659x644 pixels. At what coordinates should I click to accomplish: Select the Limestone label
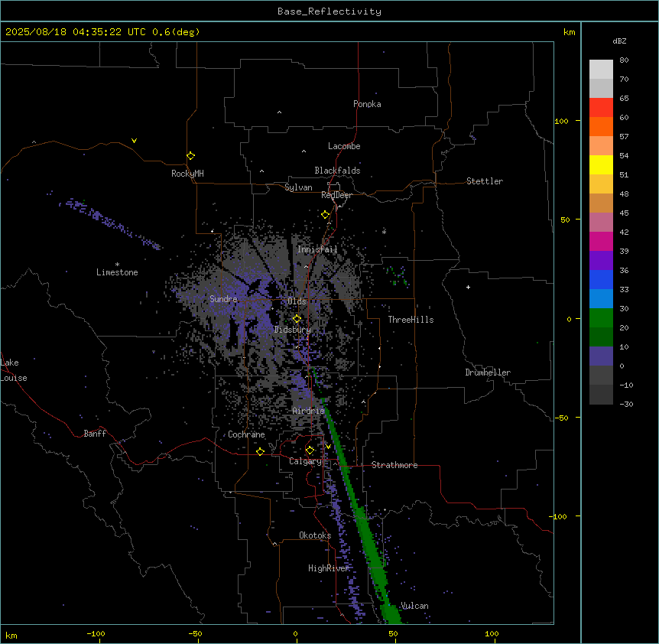[117, 272]
